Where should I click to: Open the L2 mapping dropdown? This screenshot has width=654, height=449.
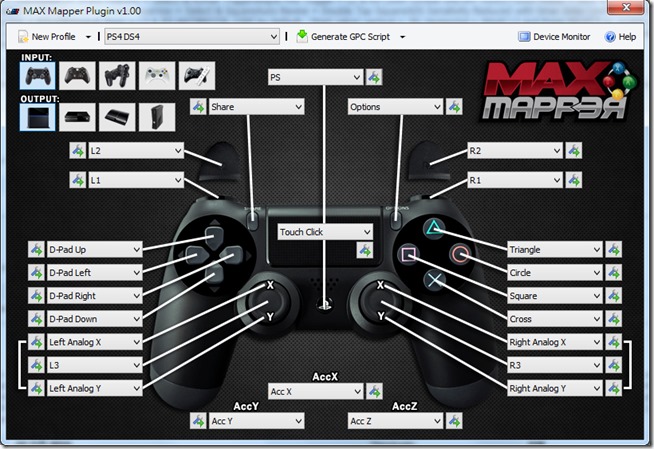(136, 151)
